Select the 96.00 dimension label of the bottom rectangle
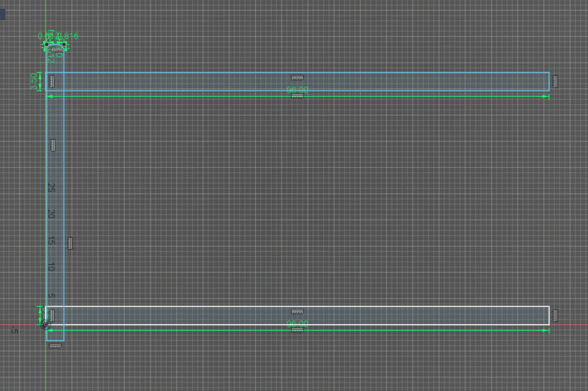 (297, 324)
